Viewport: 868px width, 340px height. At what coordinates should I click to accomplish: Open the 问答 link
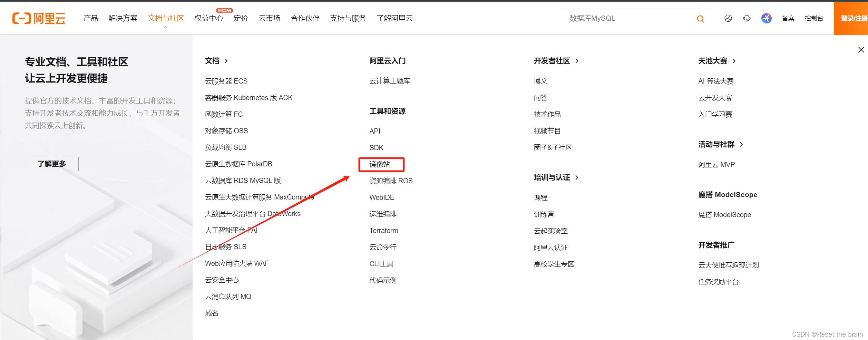tap(540, 98)
